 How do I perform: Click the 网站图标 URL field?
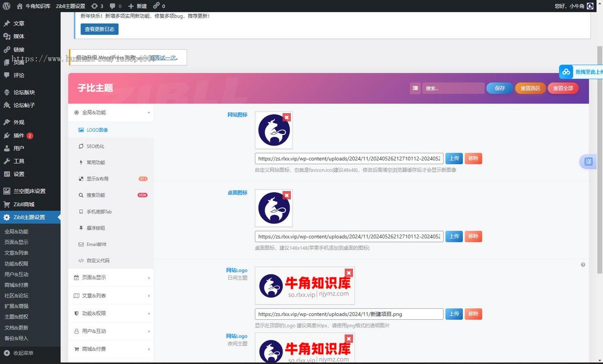tap(349, 159)
